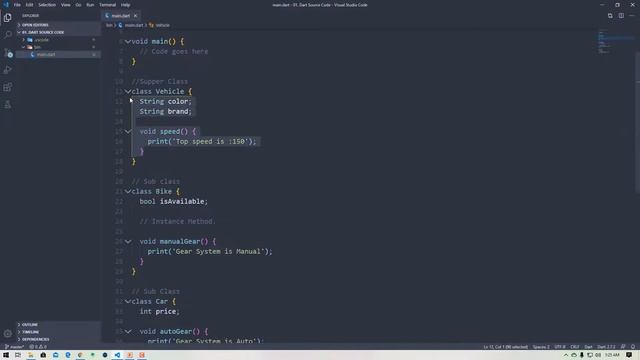The image size is (640, 360).
Task: Click the Split Editor icon in editor toolbar
Action: (x=621, y=16)
